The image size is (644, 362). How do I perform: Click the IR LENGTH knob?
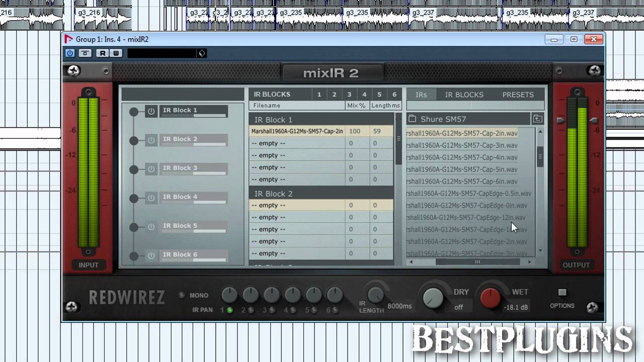[x=375, y=295]
